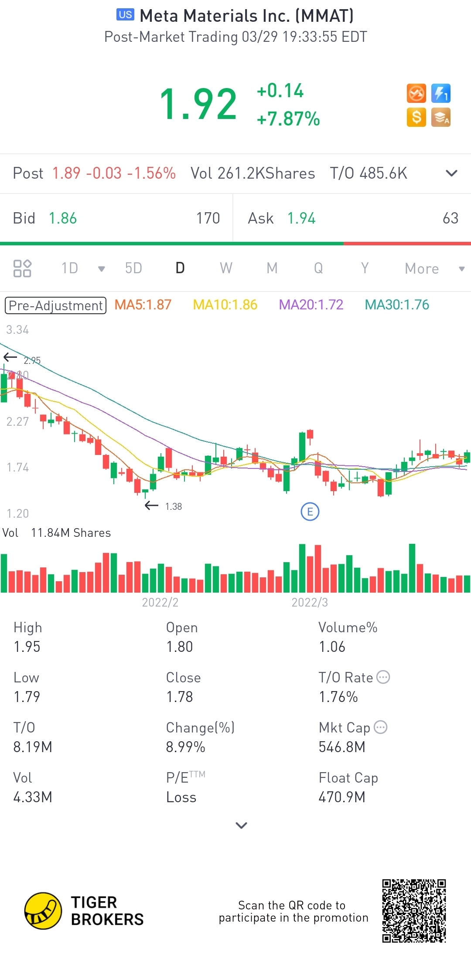Tap the MA5:1.87 indicator label
This screenshot has height=980, width=471.
point(143,305)
